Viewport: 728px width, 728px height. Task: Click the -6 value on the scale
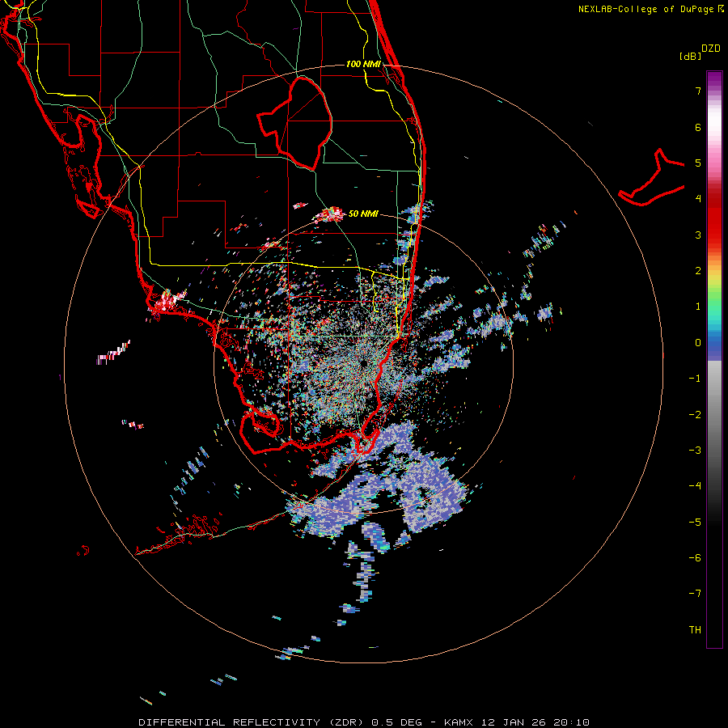pos(695,558)
